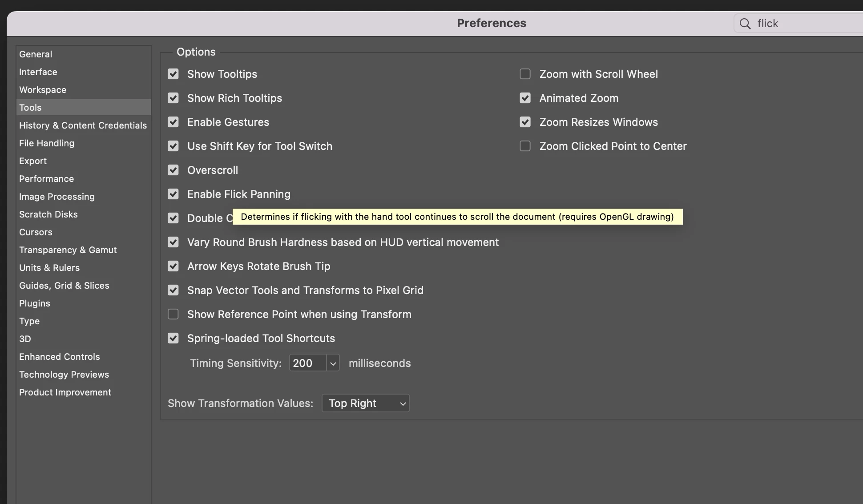Click the Timing Sensitivity value field

point(307,363)
